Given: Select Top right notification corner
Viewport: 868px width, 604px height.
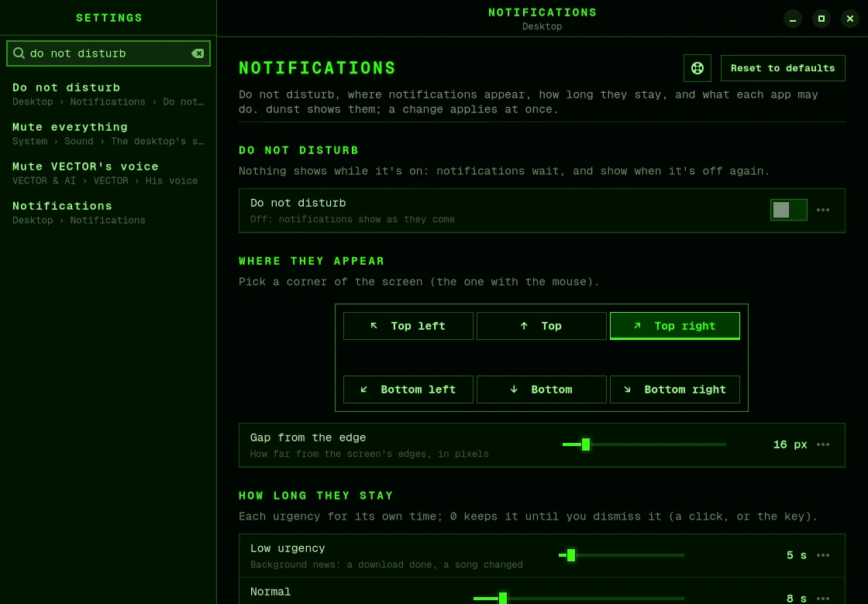Looking at the screenshot, I should point(675,326).
